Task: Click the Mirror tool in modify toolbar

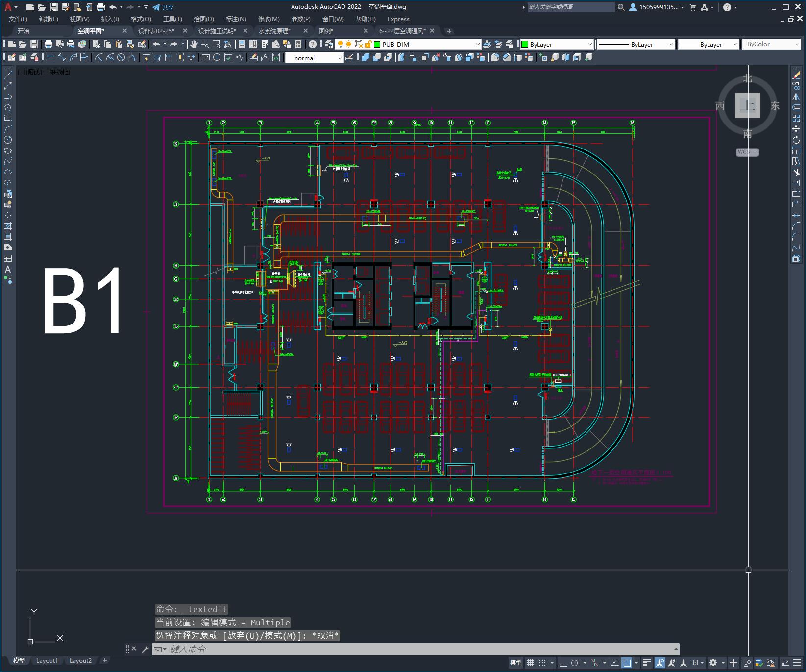Action: [x=796, y=97]
